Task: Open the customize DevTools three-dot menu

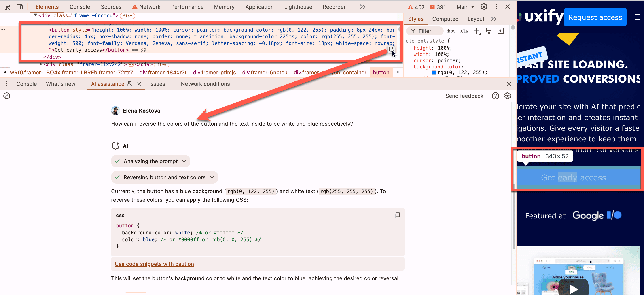Action: [x=496, y=7]
